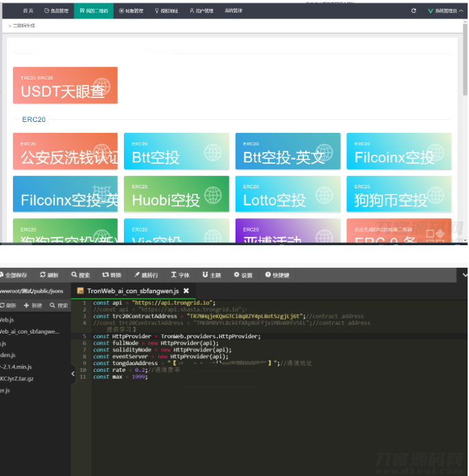Image resolution: width=469 pixels, height=476 pixels.
Task: Open the Filcoinx空投-英 card
Action: (x=65, y=194)
